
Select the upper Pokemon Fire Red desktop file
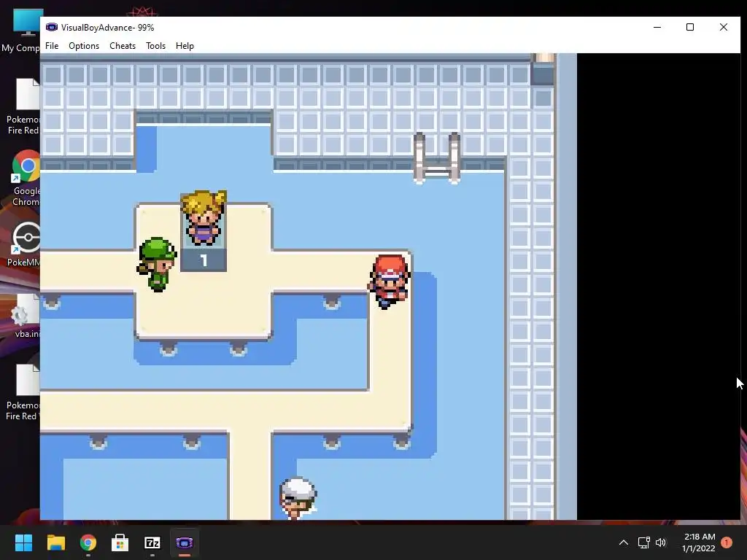(23, 106)
